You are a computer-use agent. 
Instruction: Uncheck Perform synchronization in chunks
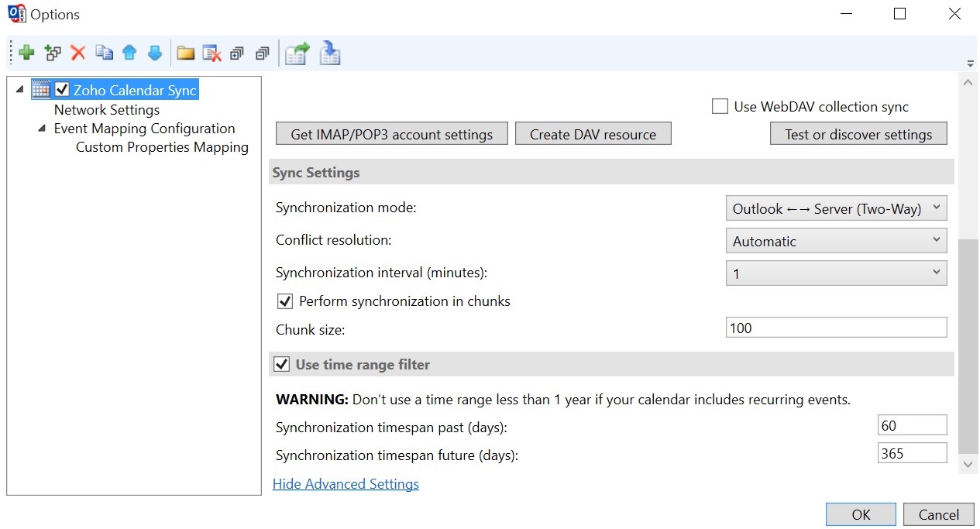coord(285,301)
